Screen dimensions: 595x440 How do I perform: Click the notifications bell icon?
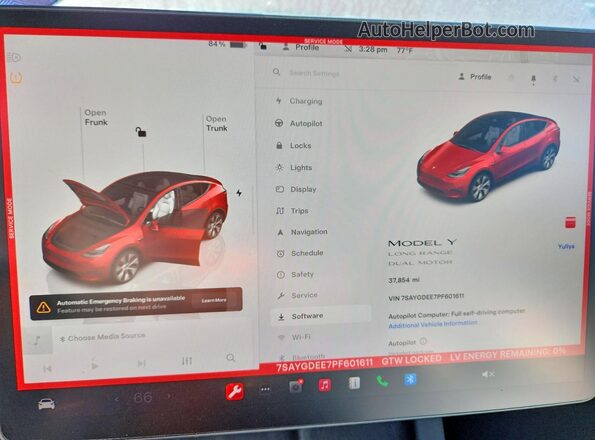pos(533,79)
